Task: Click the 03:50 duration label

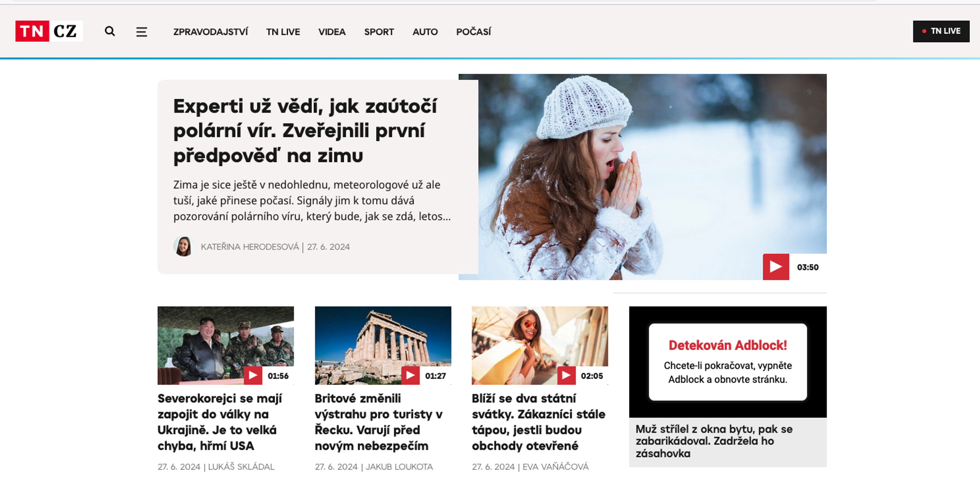Action: coord(808,267)
